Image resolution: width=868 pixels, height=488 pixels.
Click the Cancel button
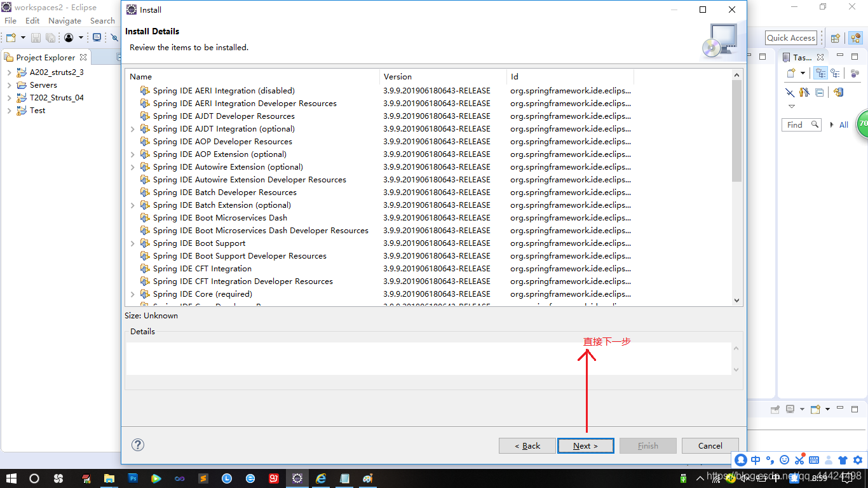(710, 445)
